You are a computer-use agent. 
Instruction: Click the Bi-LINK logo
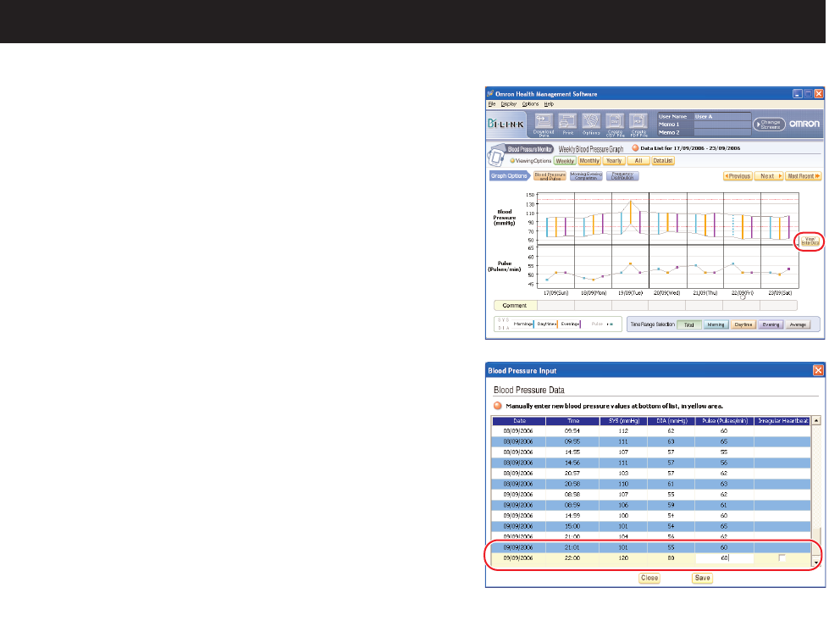[506, 124]
